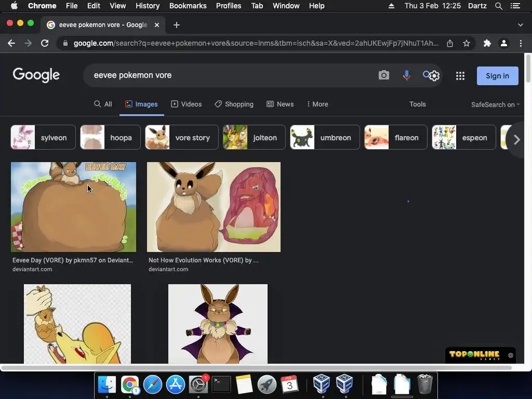Open Chrome three-dot menu
532x399 pixels.
coord(521,44)
